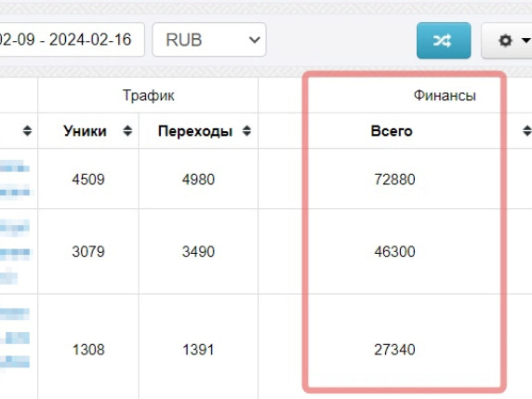Click the Трафик group header
This screenshot has height=399, width=532.
(x=148, y=96)
